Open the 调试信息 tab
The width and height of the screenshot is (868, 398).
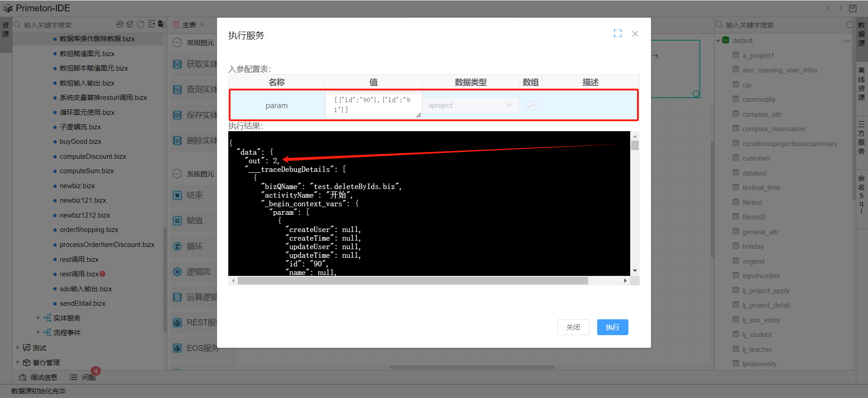point(38,377)
